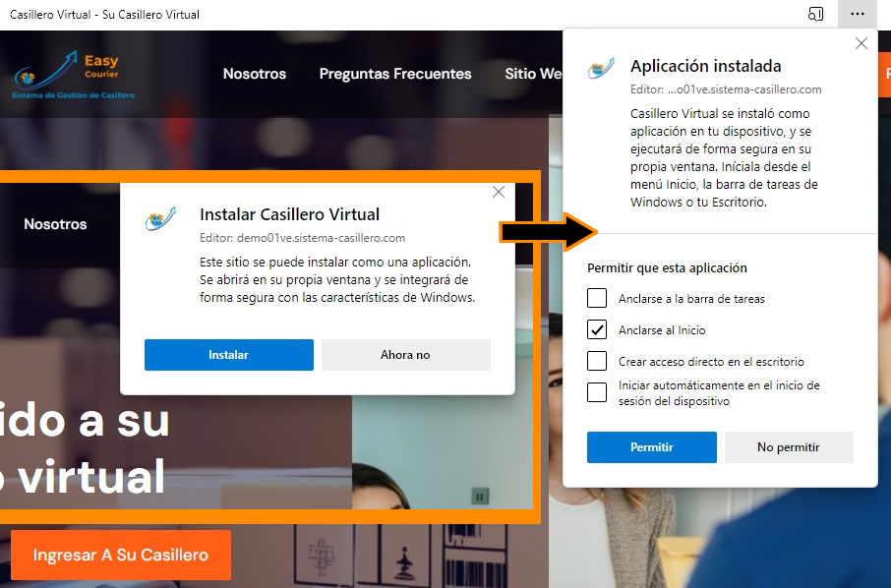The image size is (891, 588).
Task: Click the cast/app available icon in title bar
Action: 815,14
